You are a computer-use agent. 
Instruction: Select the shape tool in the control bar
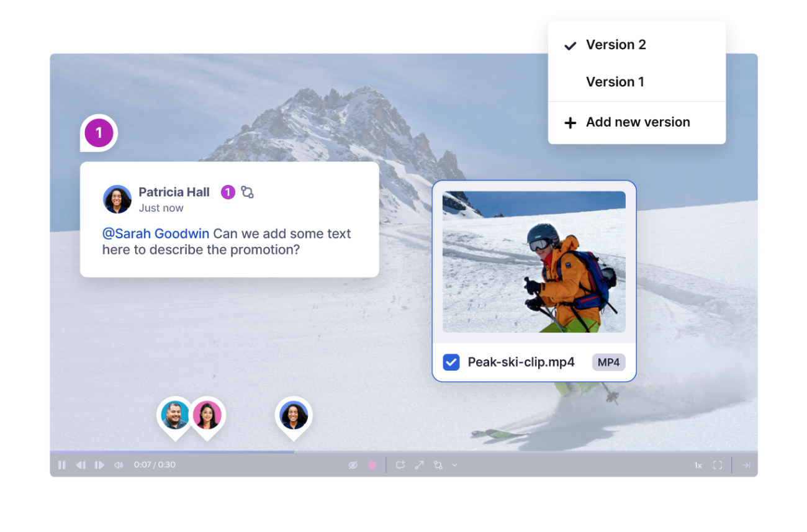pos(438,465)
